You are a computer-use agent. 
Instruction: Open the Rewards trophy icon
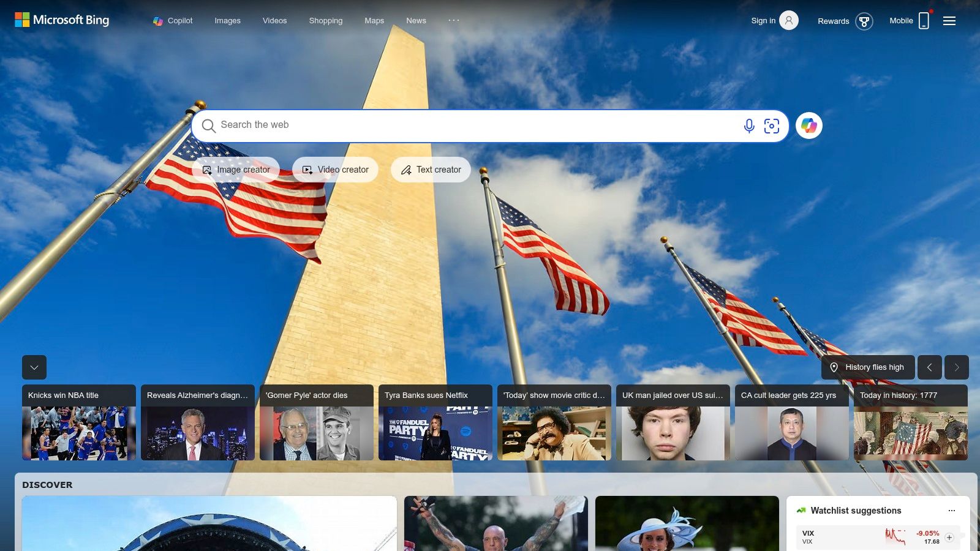click(864, 21)
